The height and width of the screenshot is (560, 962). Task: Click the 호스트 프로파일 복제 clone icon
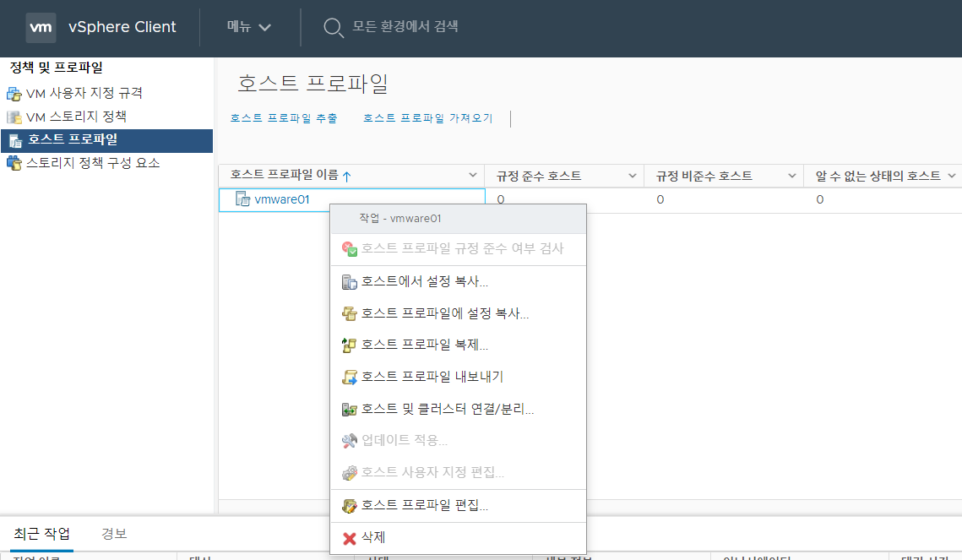[x=350, y=345]
